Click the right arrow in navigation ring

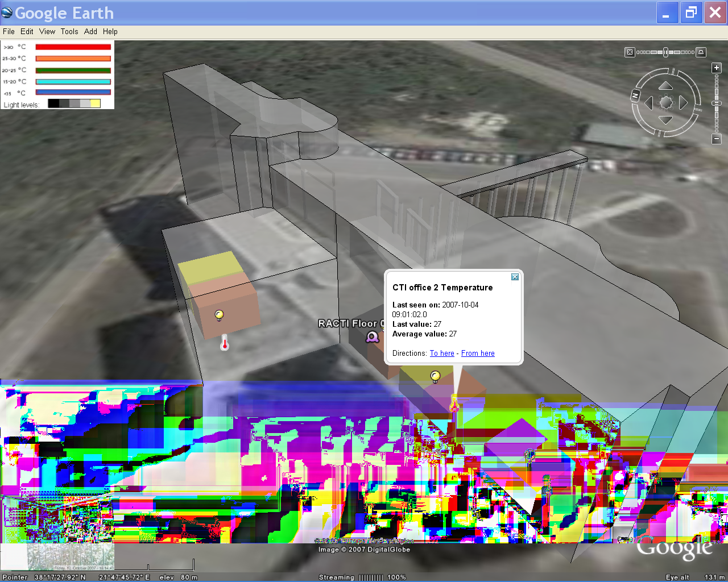click(x=683, y=103)
